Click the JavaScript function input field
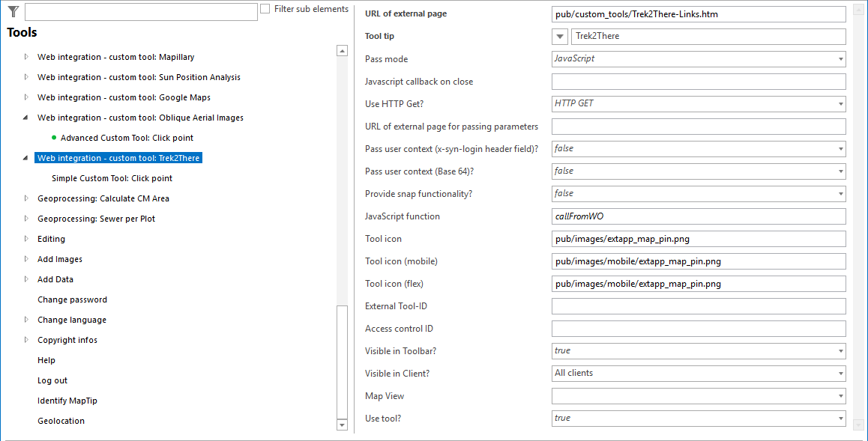 (698, 216)
